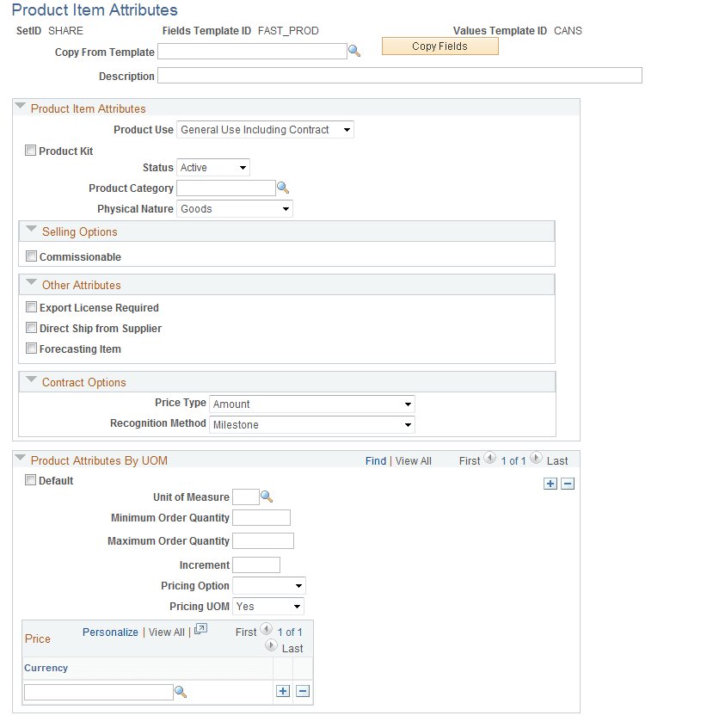Delete the current Product Attributes By UOM row

568,484
